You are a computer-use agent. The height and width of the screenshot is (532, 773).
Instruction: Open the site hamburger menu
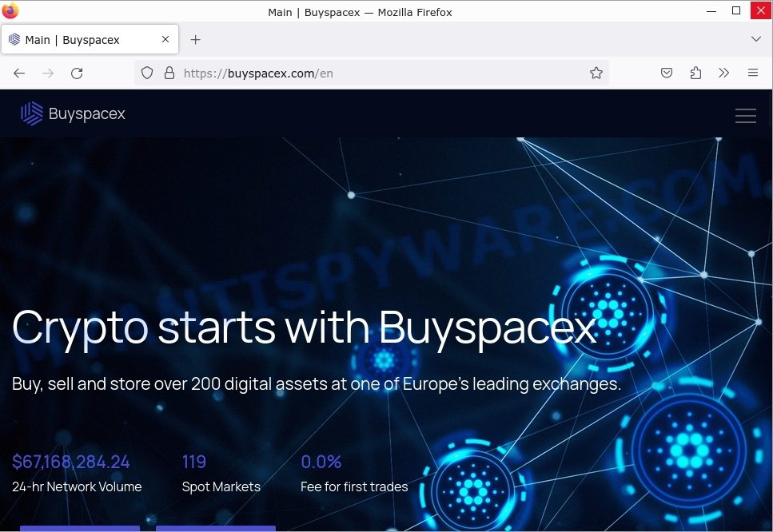point(745,115)
